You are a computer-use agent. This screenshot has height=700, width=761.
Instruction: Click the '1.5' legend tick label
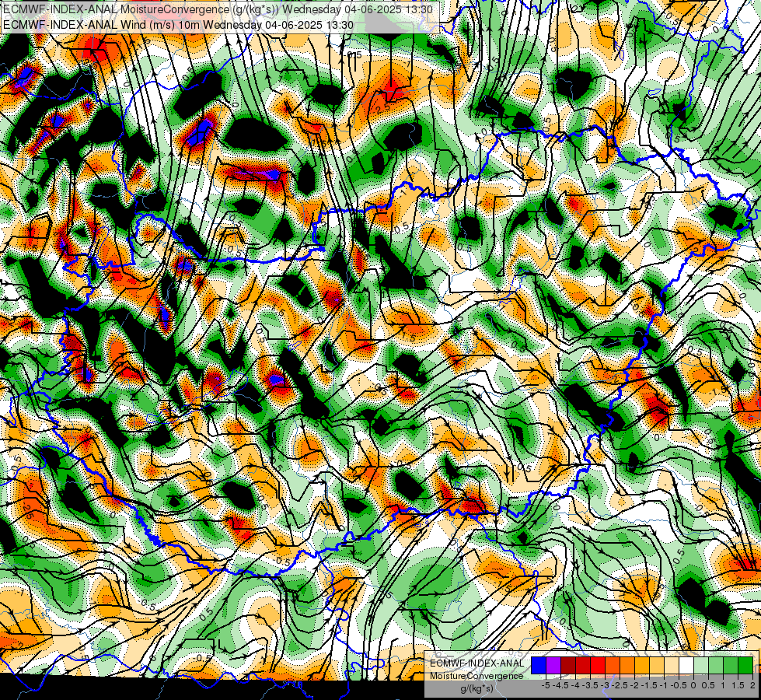pyautogui.click(x=738, y=685)
